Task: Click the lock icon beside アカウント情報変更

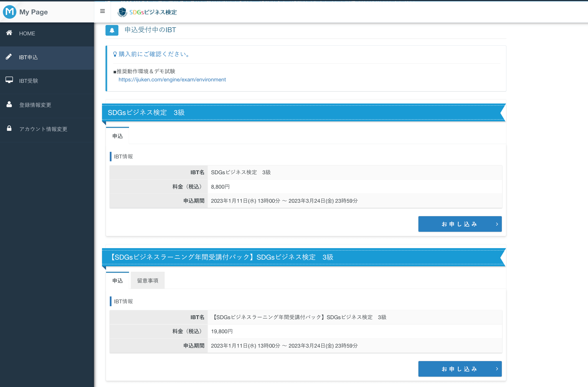Action: [x=9, y=128]
